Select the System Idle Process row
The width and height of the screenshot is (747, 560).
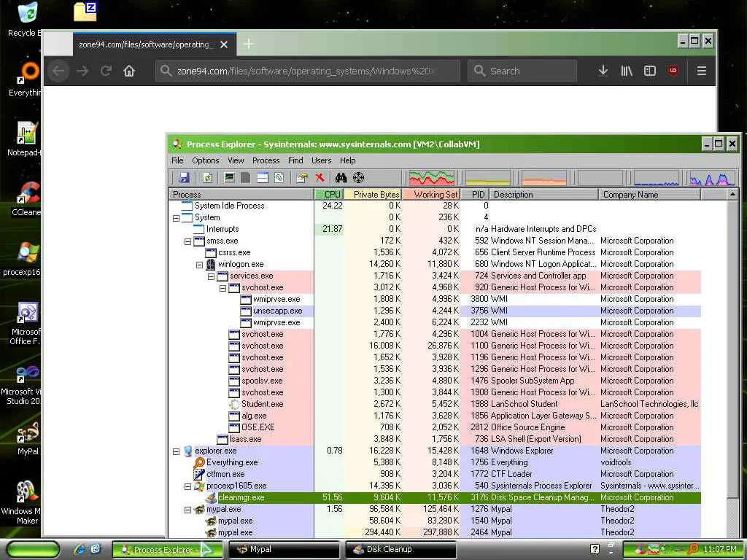pos(435,206)
